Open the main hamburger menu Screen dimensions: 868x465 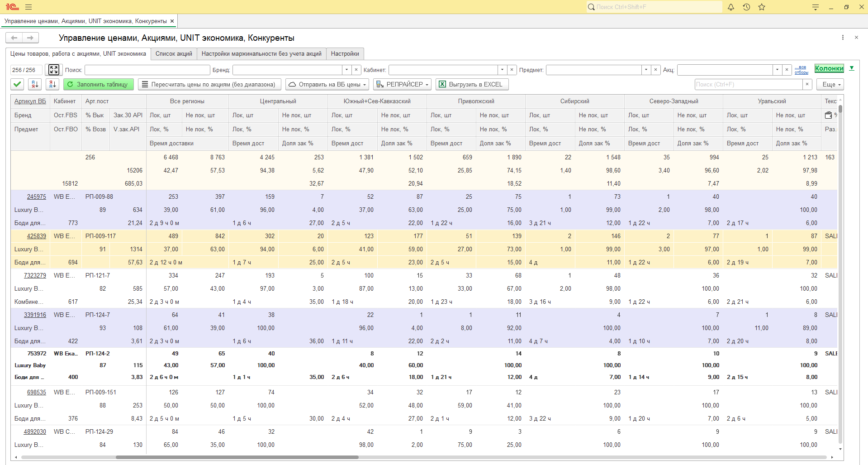coord(28,7)
